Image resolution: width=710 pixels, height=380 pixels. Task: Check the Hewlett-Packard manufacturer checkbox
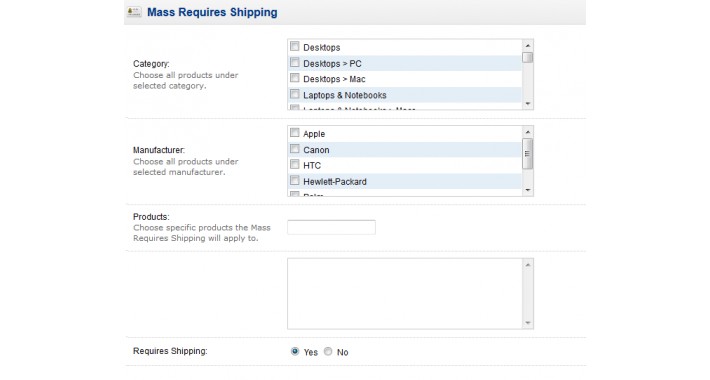click(x=295, y=180)
